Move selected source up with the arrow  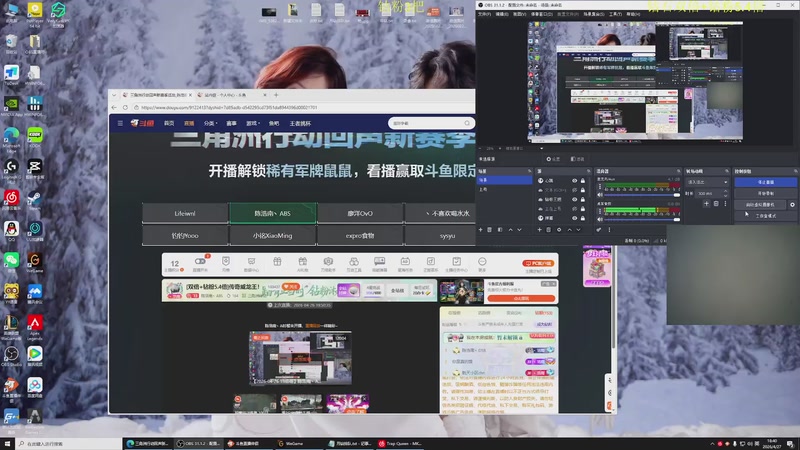[x=569, y=230]
